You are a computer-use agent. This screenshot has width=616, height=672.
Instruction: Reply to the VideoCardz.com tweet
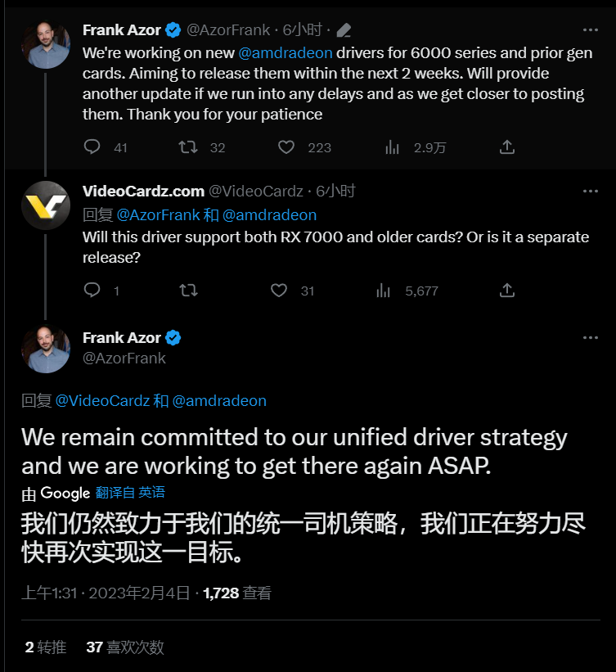point(92,291)
